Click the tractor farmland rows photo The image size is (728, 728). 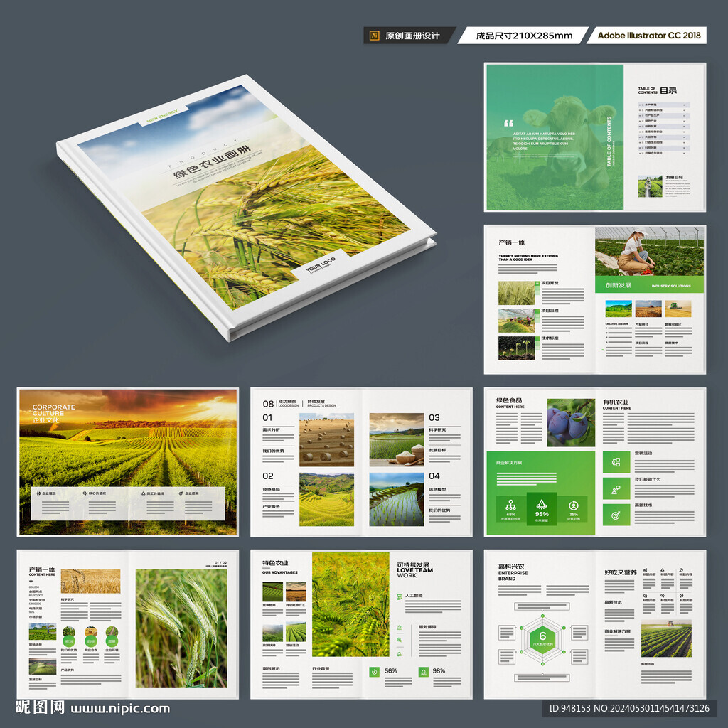666,638
